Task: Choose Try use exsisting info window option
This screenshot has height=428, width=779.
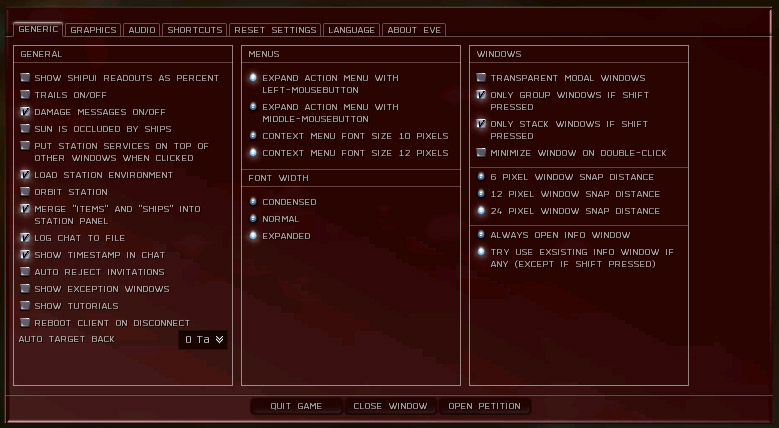Action: pyautogui.click(x=481, y=252)
